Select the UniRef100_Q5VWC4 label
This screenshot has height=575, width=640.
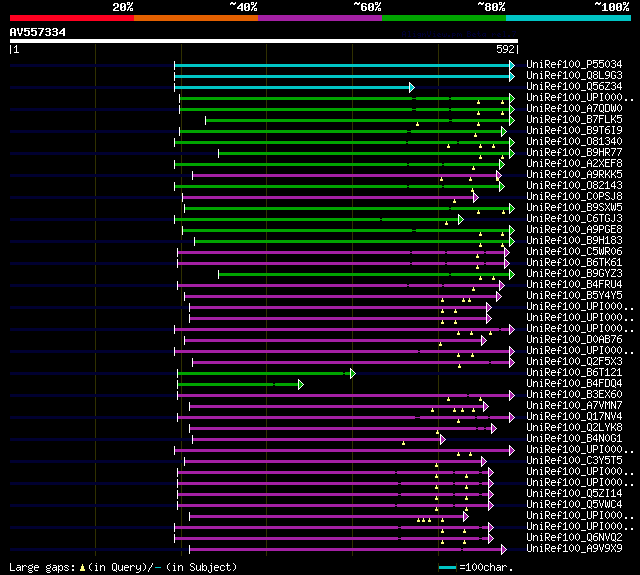click(x=574, y=504)
